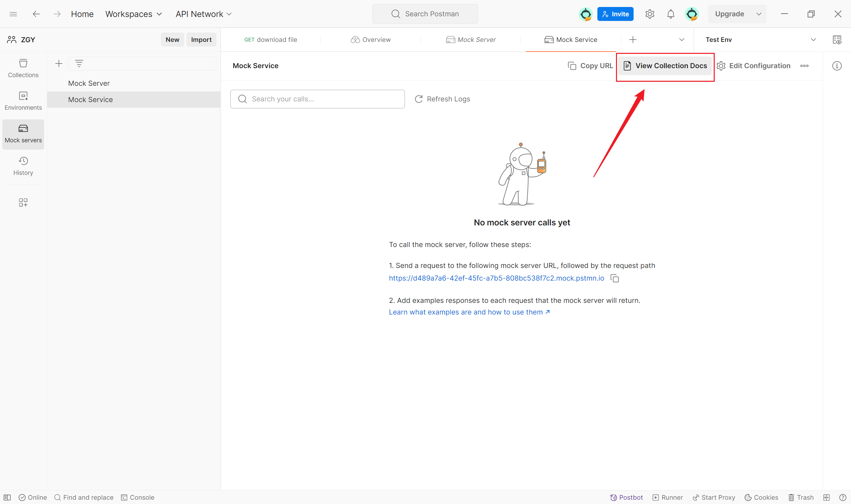Open the help icon in the status bar

(842, 497)
